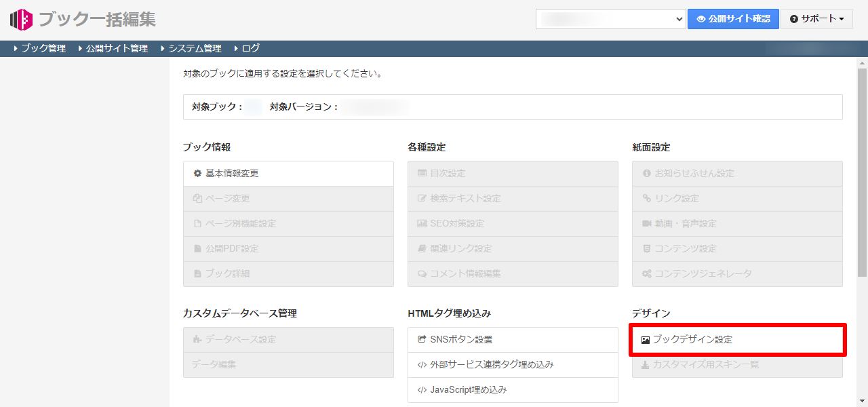Image resolution: width=868 pixels, height=407 pixels.
Task: Click the ブック一括編集 logo icon
Action: (21, 20)
